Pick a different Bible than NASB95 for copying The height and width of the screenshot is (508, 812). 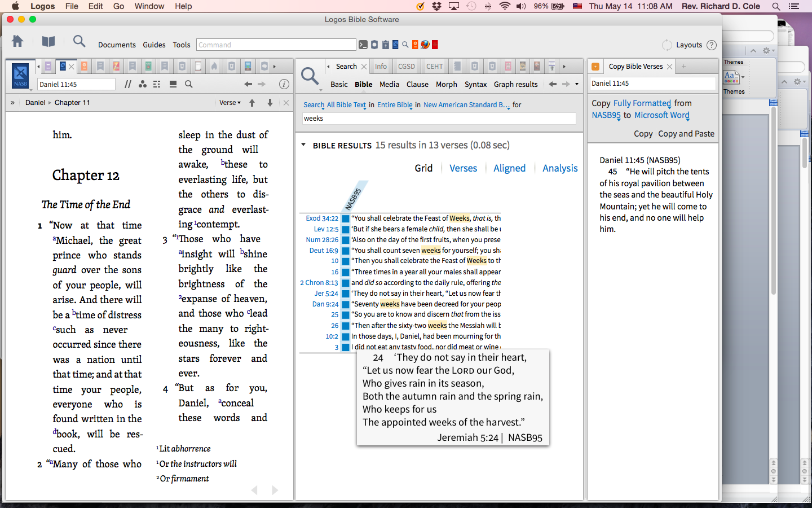606,115
